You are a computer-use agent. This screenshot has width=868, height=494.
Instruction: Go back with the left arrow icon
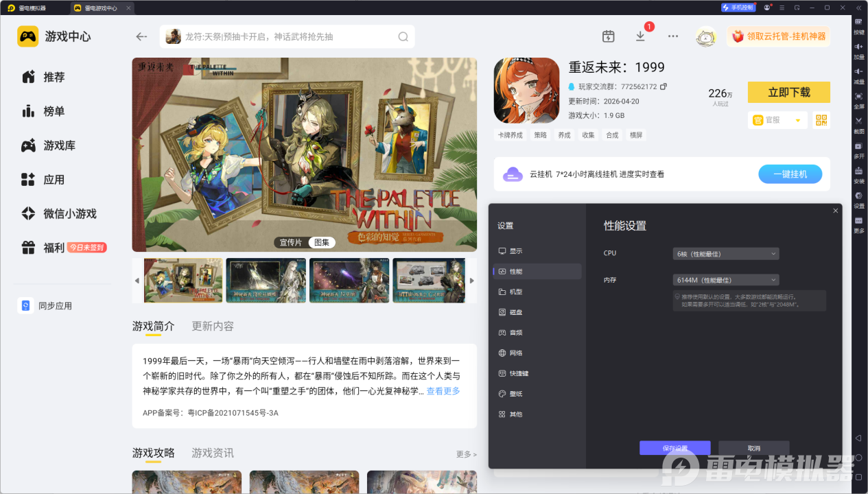[x=141, y=36]
